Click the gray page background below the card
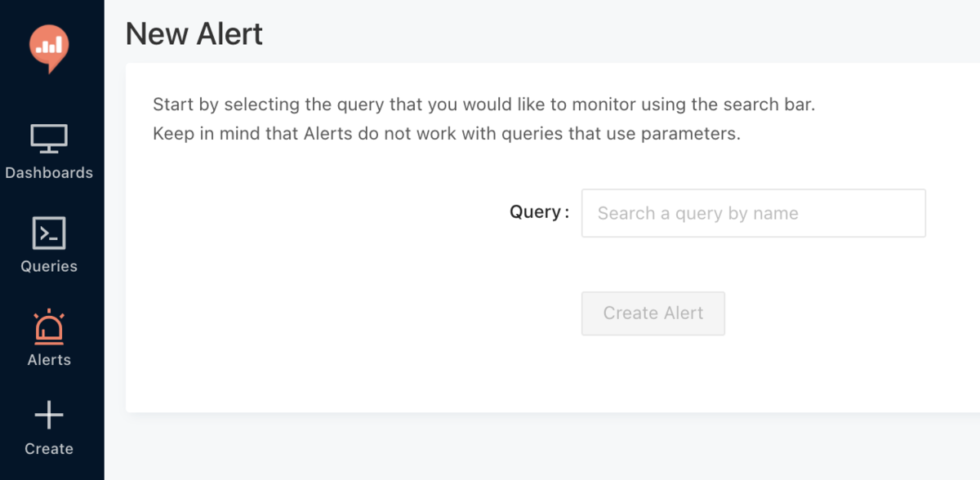This screenshot has height=480, width=980. (x=539, y=447)
